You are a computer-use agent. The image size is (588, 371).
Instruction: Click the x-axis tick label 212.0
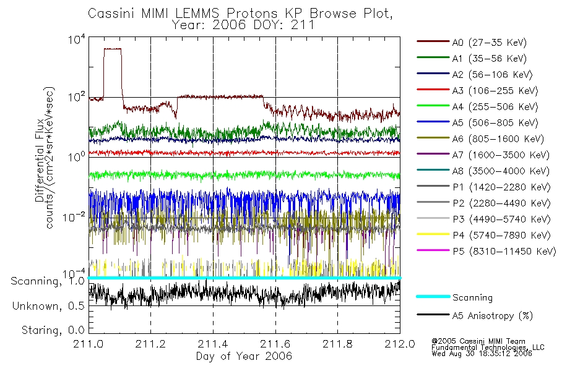click(400, 344)
